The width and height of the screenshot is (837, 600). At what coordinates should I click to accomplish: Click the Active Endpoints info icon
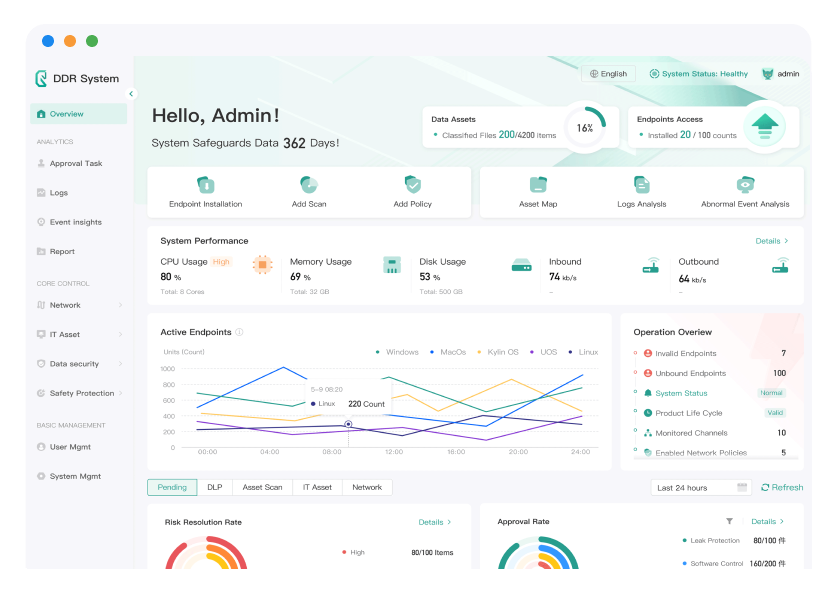coord(239,332)
